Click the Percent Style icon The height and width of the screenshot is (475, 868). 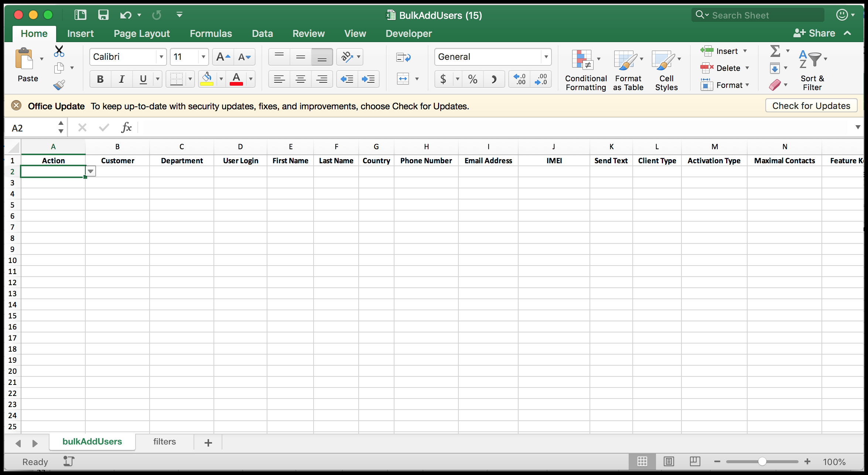472,79
